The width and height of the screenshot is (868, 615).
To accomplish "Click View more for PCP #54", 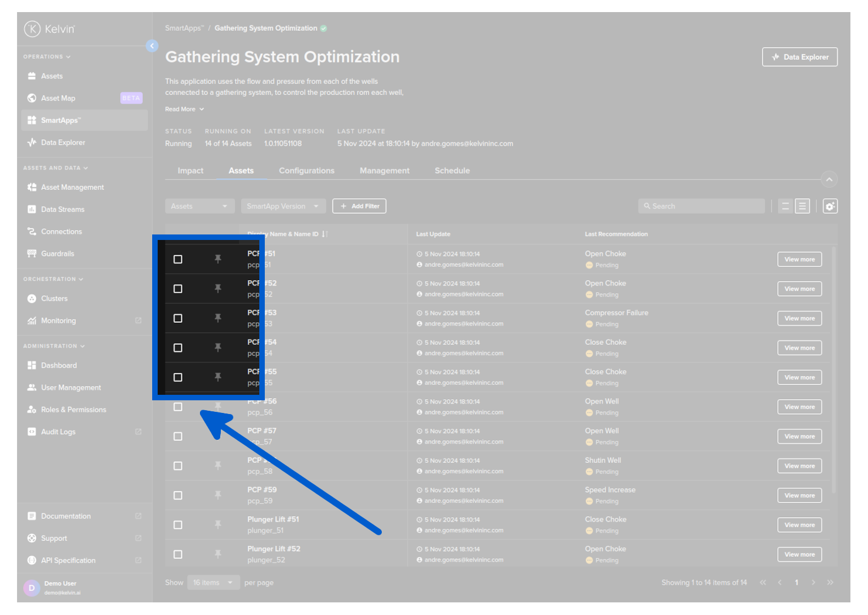I will (799, 348).
